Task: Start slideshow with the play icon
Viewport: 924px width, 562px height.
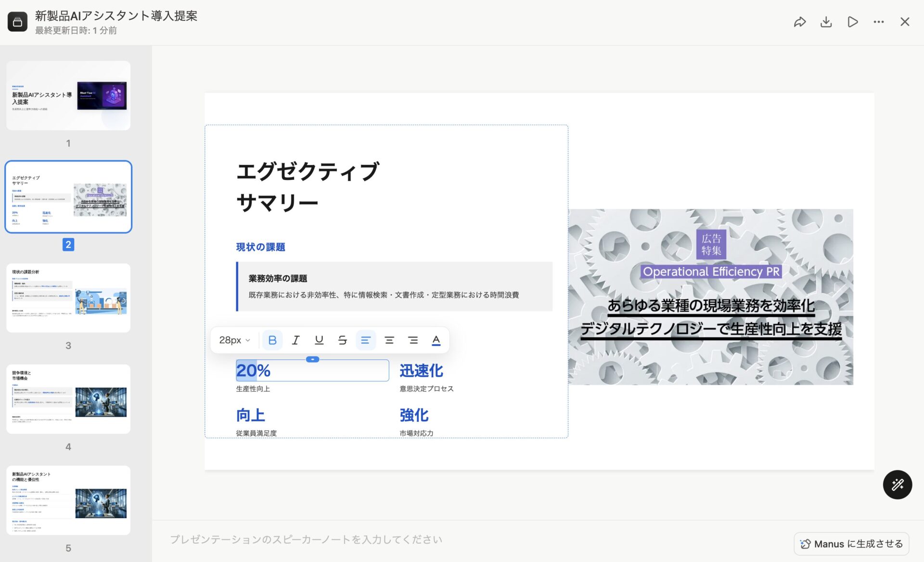Action: tap(852, 22)
